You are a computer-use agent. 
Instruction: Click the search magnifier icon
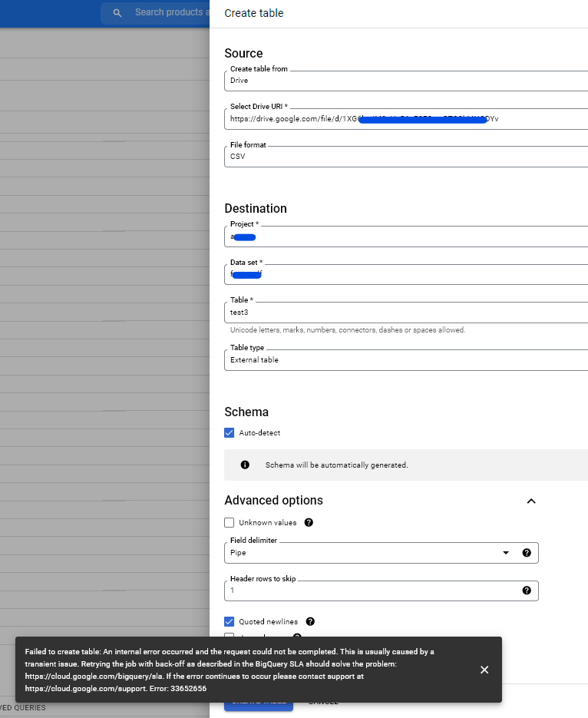tap(117, 13)
